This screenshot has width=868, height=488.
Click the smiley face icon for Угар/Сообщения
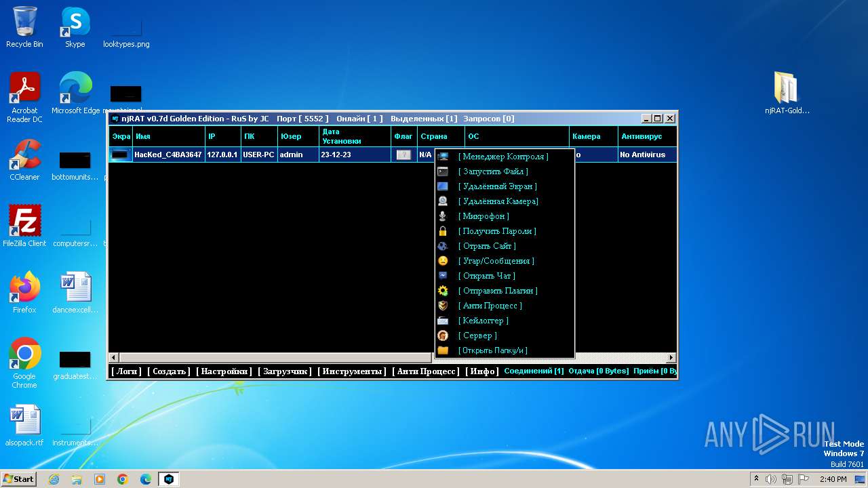(x=443, y=261)
